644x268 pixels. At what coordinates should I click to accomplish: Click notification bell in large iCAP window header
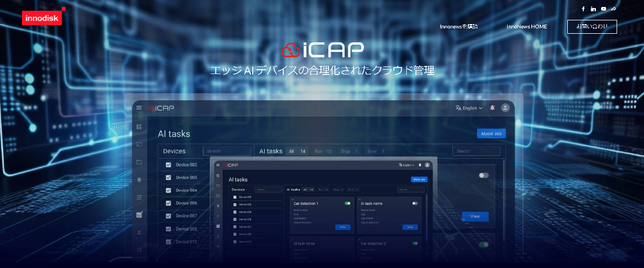[492, 108]
